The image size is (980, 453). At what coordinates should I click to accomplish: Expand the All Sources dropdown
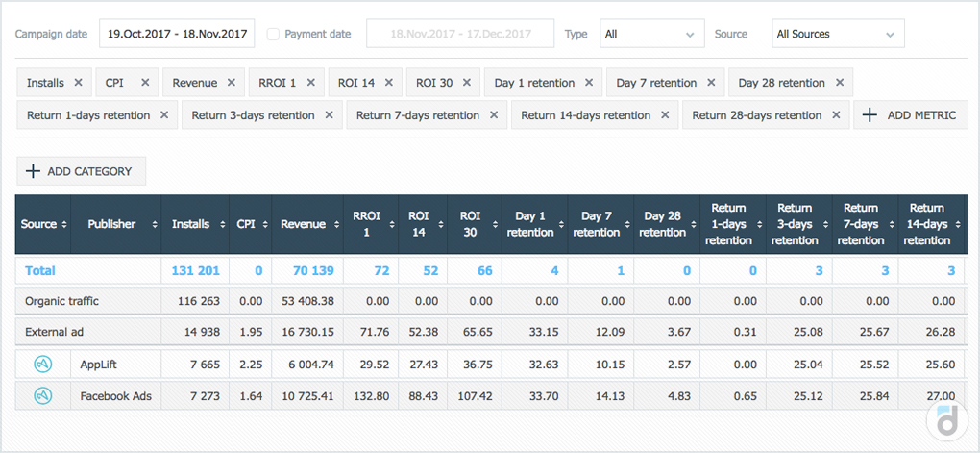tap(838, 34)
